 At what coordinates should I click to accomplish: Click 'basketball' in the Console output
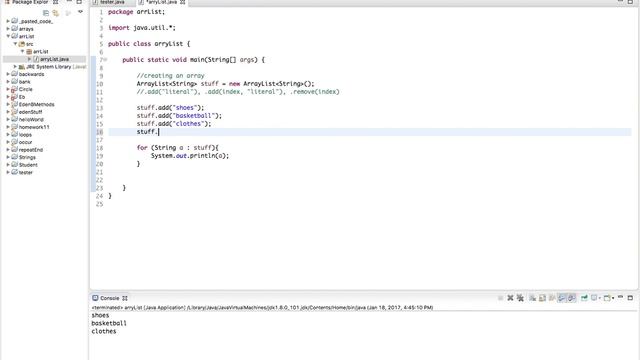[109, 323]
